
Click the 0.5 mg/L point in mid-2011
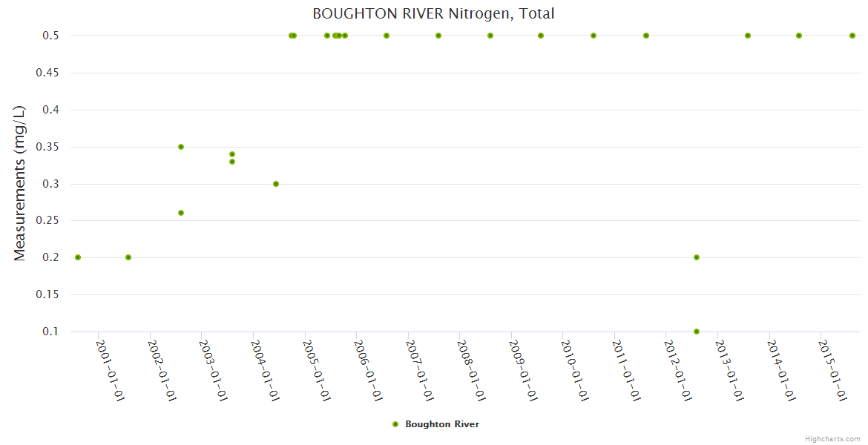click(646, 36)
